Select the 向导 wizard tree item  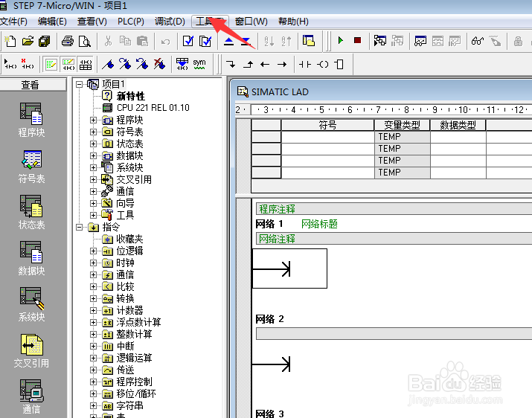coord(125,203)
